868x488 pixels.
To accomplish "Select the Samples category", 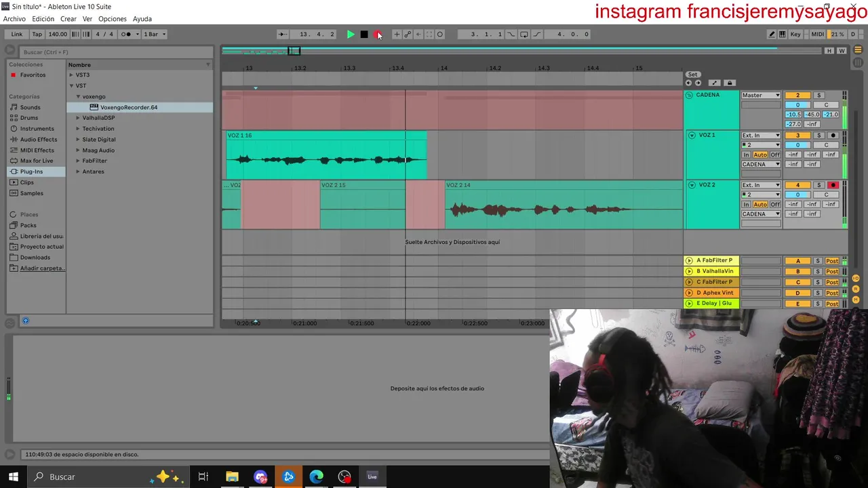I will pos(31,193).
